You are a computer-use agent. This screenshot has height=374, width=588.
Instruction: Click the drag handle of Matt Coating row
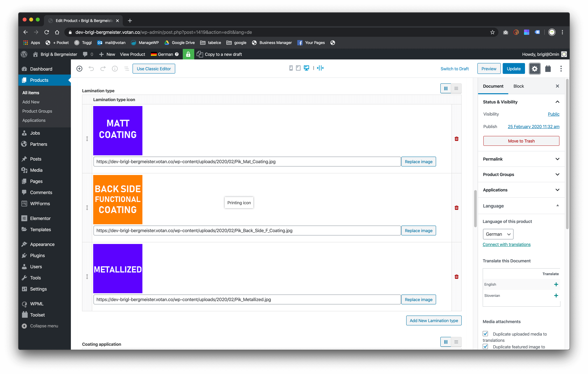[87, 139]
